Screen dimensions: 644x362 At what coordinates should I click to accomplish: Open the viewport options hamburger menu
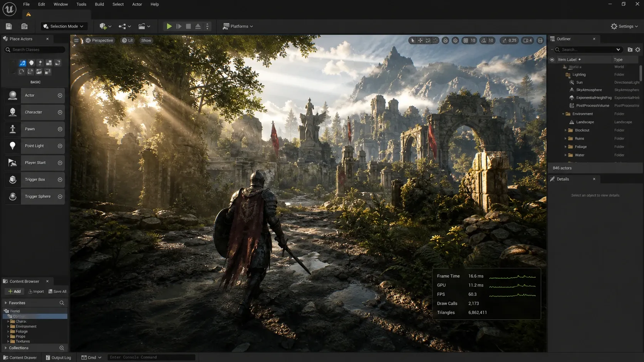pyautogui.click(x=76, y=40)
